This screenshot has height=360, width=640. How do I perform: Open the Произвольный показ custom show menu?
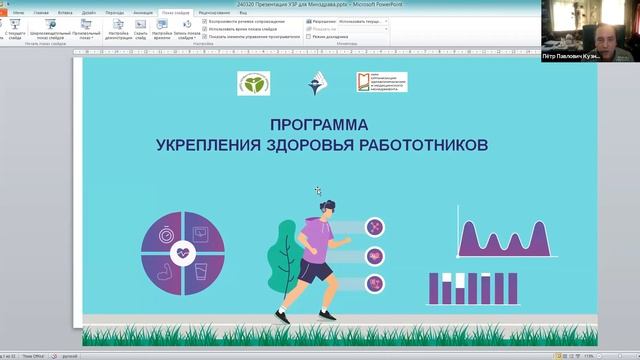pyautogui.click(x=86, y=29)
